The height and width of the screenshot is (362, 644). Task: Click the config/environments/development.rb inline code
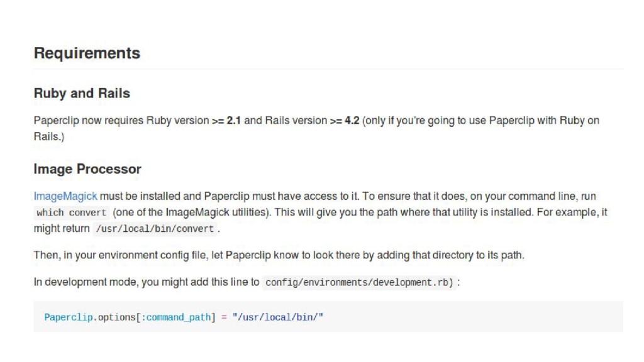359,282
